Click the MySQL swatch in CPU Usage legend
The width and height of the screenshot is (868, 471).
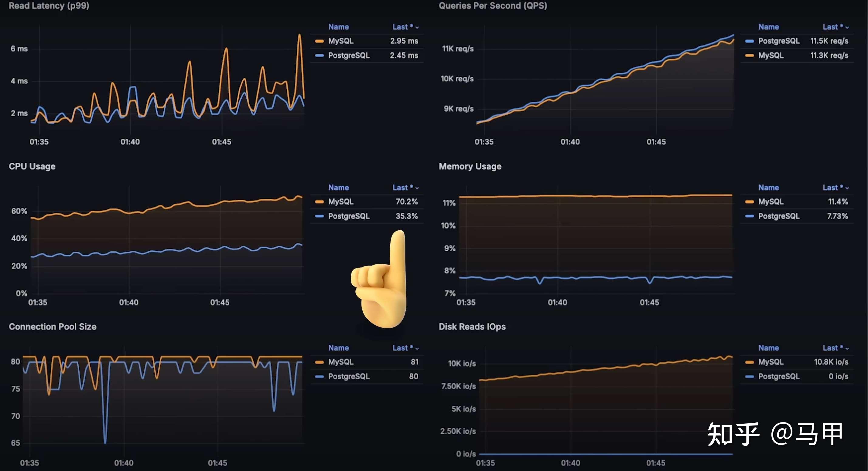coord(319,202)
